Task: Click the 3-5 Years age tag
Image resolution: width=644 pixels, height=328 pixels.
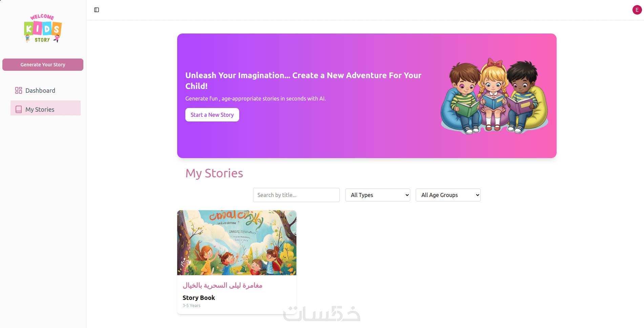Action: (x=191, y=305)
